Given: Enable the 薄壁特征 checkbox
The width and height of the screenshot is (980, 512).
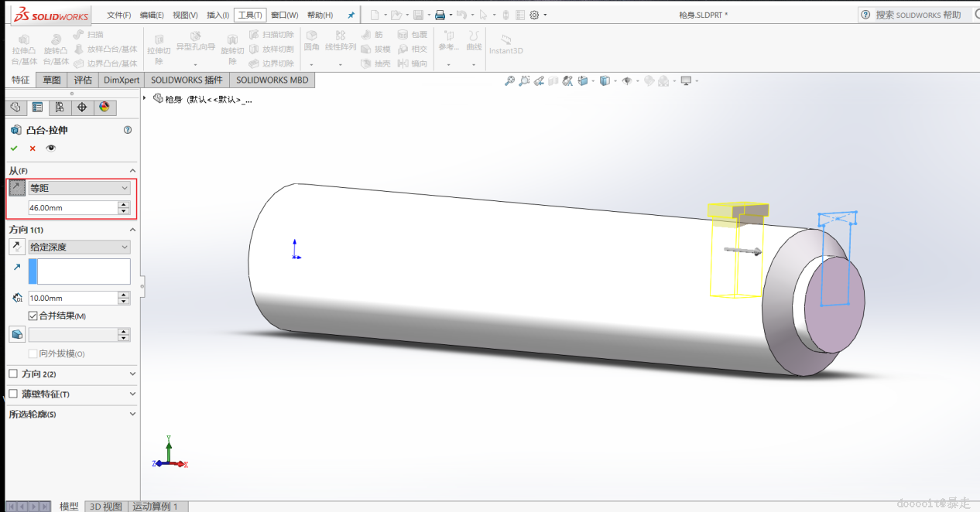Looking at the screenshot, I should click(x=13, y=394).
